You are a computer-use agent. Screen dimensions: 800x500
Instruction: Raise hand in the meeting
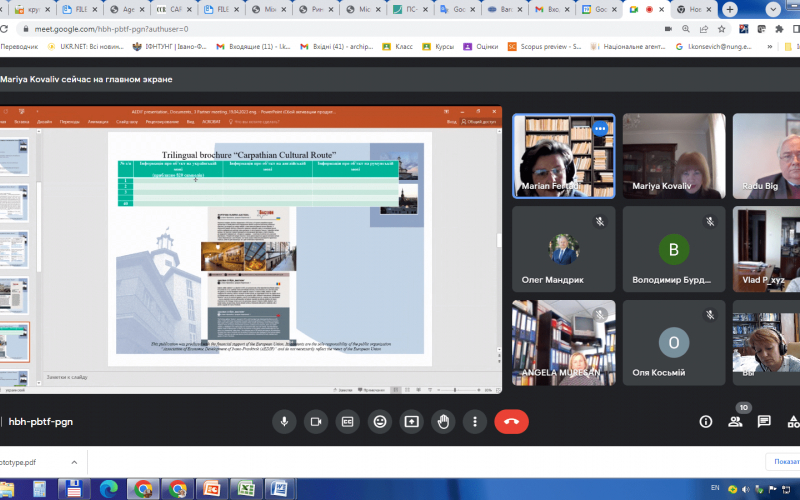click(443, 421)
